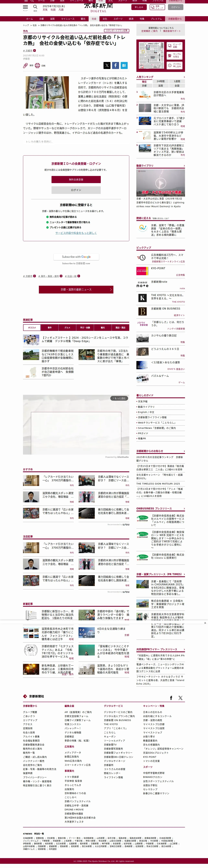Switch related articles to 観光 tab

(103, 327)
